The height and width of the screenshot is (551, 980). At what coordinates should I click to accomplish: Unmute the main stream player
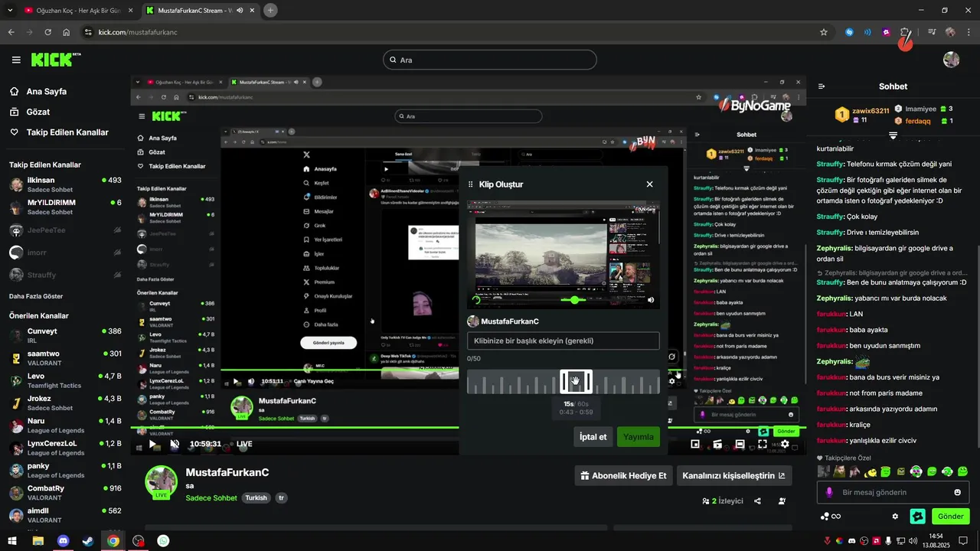175,444
